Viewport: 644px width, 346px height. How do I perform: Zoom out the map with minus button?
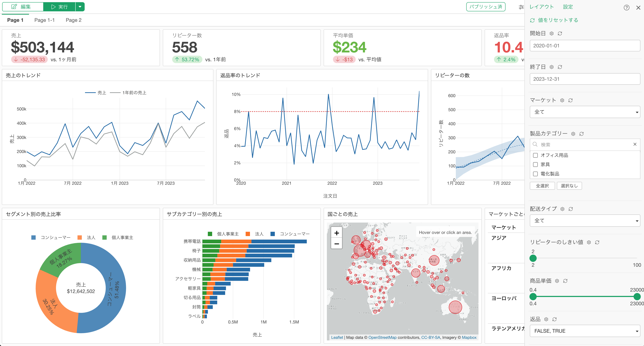[x=337, y=244]
